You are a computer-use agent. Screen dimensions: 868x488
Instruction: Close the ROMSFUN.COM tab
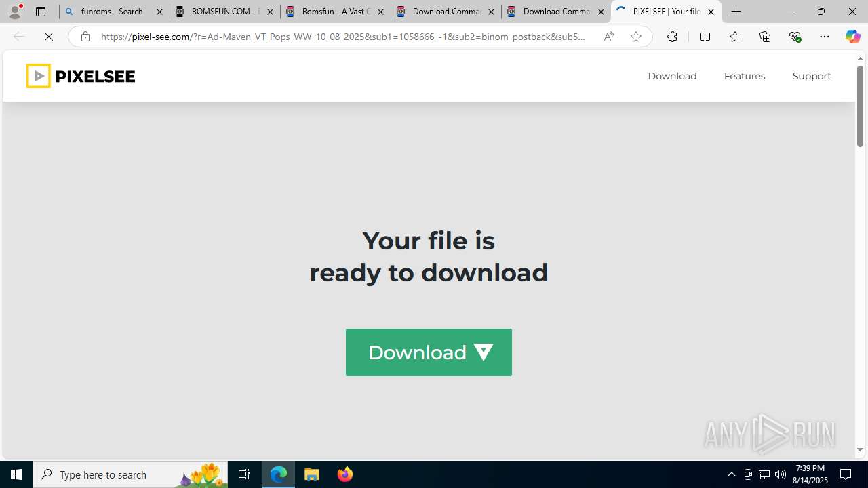270,12
